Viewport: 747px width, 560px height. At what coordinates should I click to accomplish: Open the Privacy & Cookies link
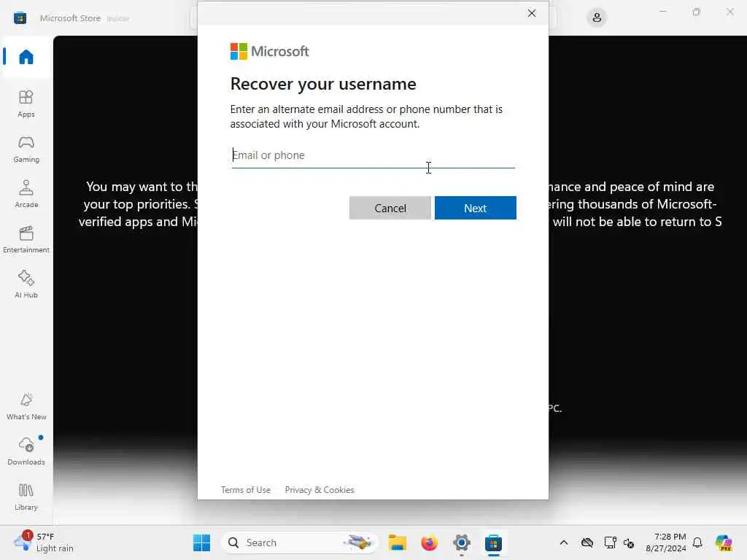[320, 490]
